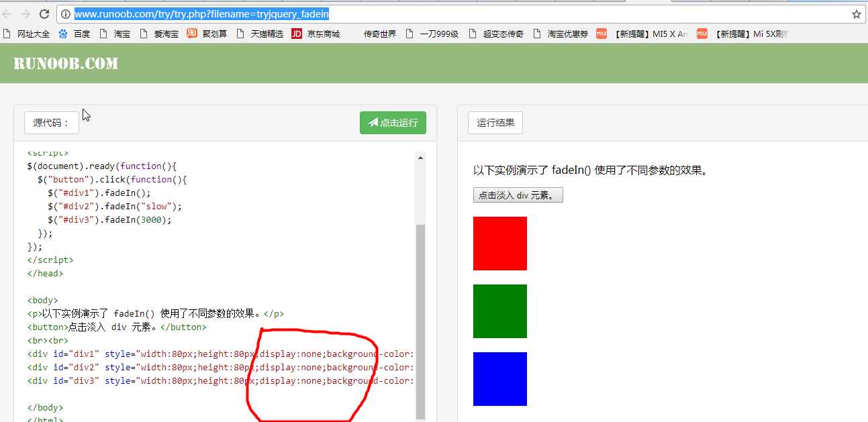Click the code editor scrollbar up arrow
This screenshot has height=422, width=868.
421,158
